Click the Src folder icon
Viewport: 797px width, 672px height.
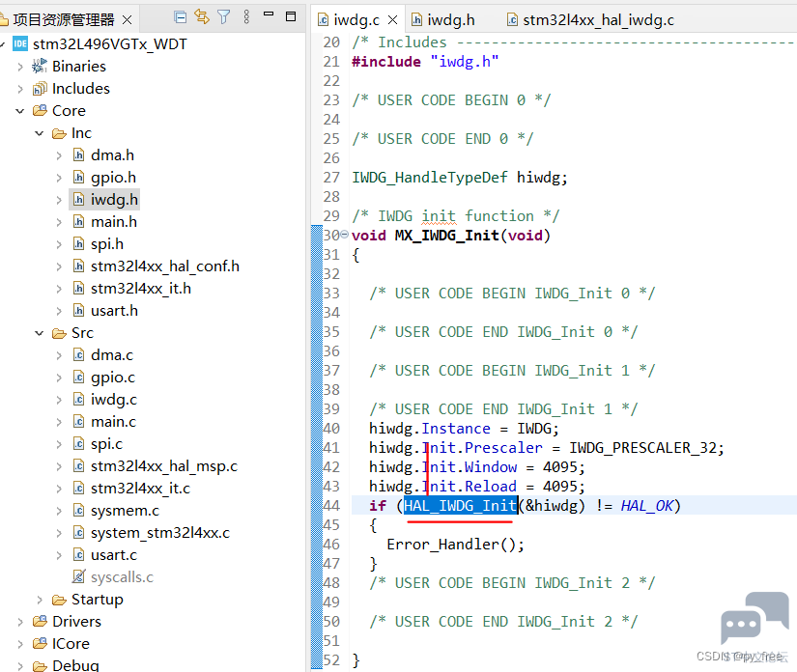point(59,333)
